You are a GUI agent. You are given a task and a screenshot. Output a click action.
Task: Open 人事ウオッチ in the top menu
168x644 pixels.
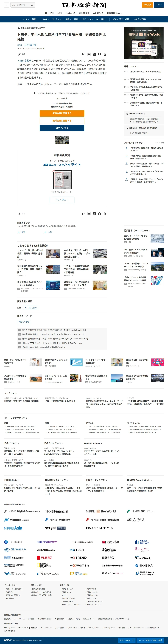click(x=98, y=13)
